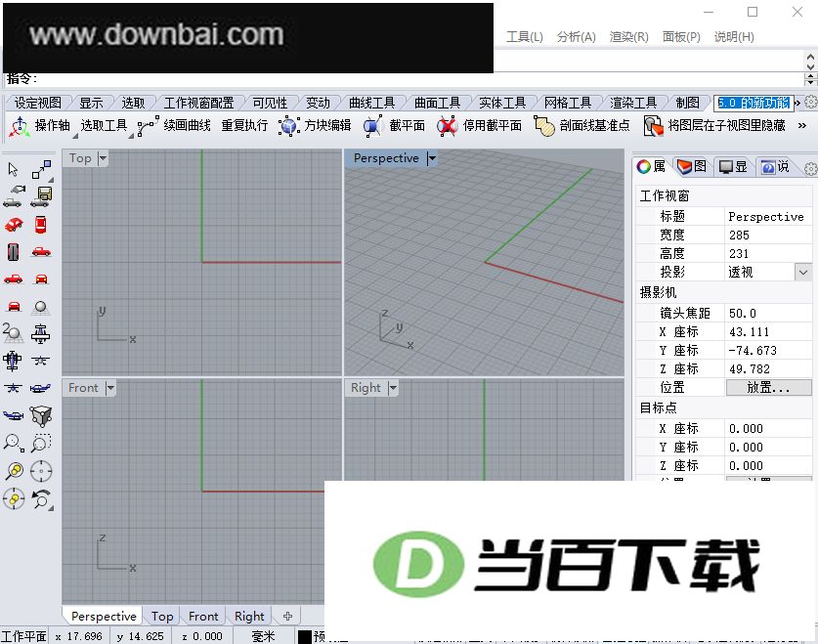Open the 说 help panel tab

(x=775, y=167)
